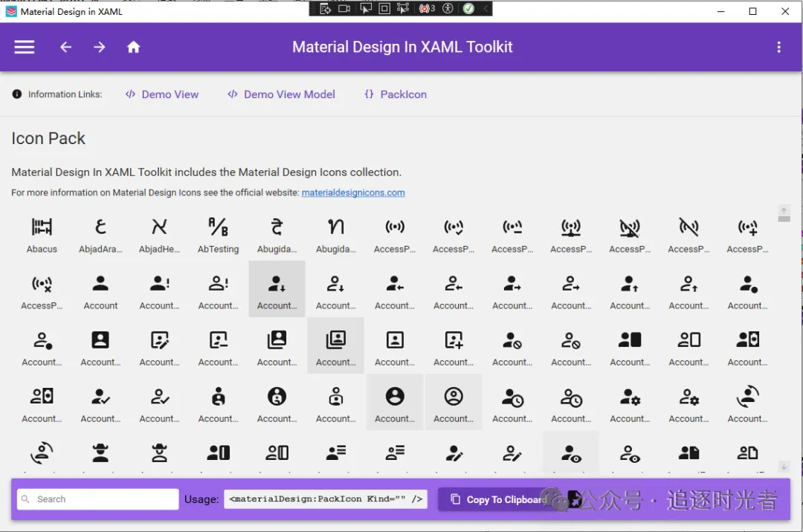Viewport: 803px width, 532px height.
Task: Select filled Account arrow-down icon
Action: pos(277,290)
